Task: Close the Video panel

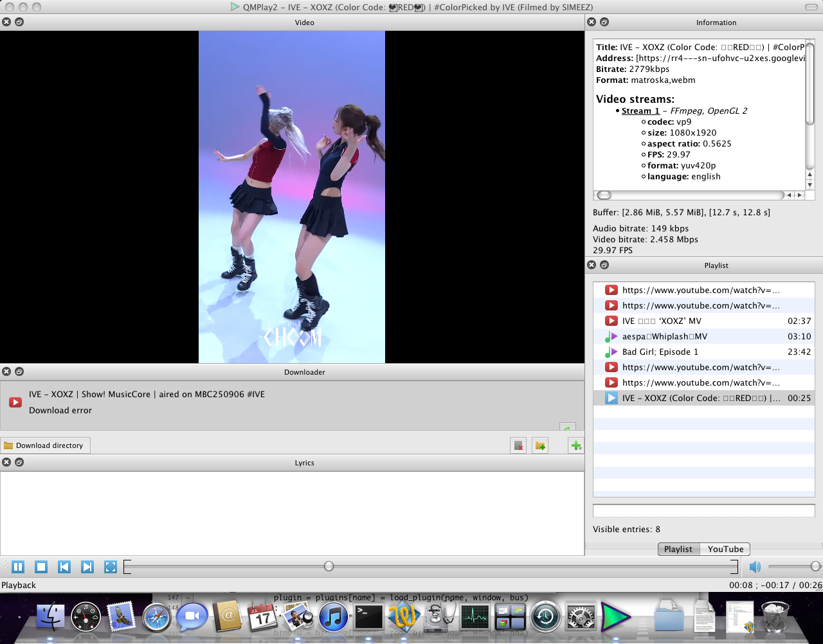Action: (6, 22)
